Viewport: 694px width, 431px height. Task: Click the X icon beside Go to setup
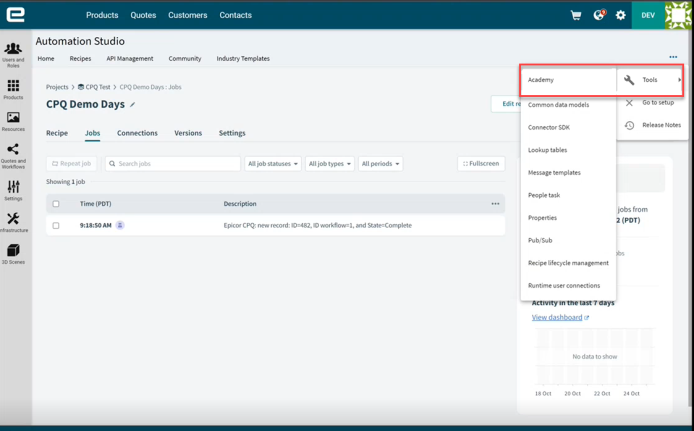tap(629, 103)
